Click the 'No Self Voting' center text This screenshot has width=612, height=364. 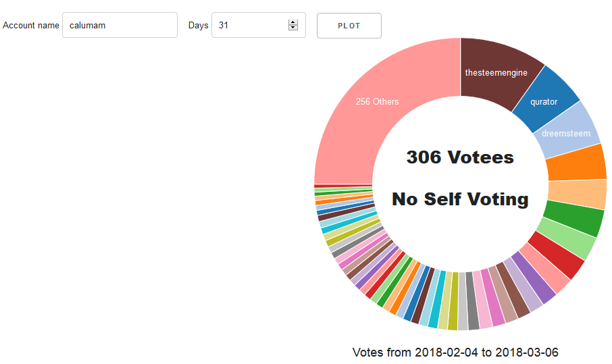460,199
